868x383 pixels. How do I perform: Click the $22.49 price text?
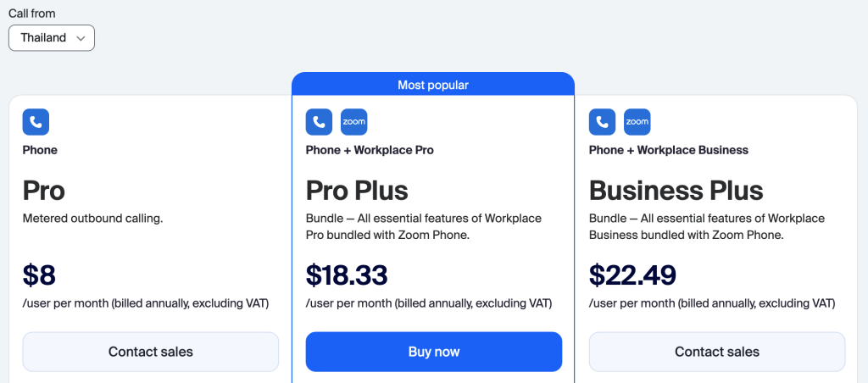[x=632, y=275]
